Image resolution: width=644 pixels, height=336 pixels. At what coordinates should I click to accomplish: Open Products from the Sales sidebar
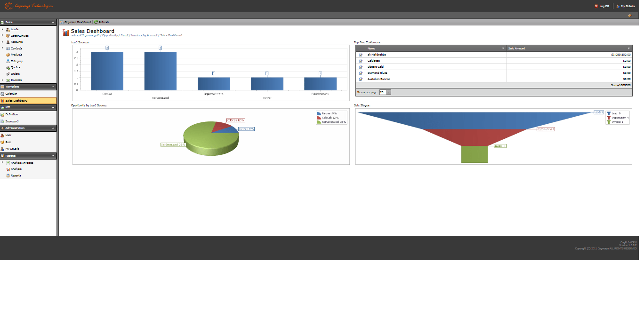[16, 55]
